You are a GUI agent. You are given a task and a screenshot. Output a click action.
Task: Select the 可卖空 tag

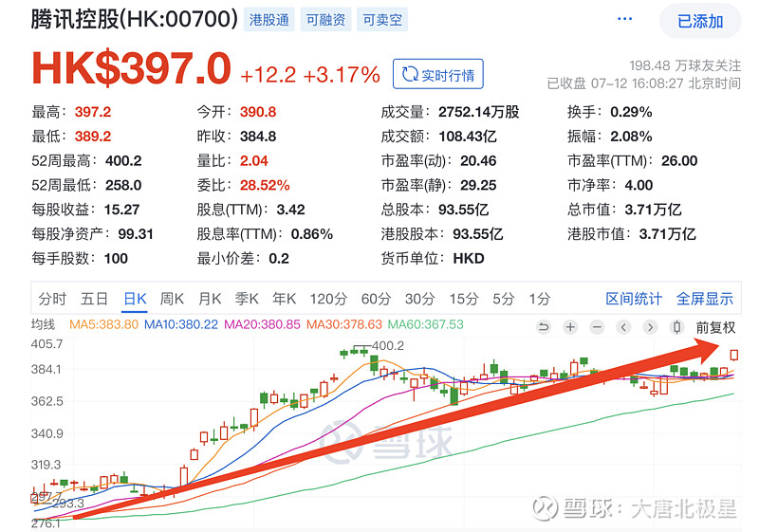(382, 20)
